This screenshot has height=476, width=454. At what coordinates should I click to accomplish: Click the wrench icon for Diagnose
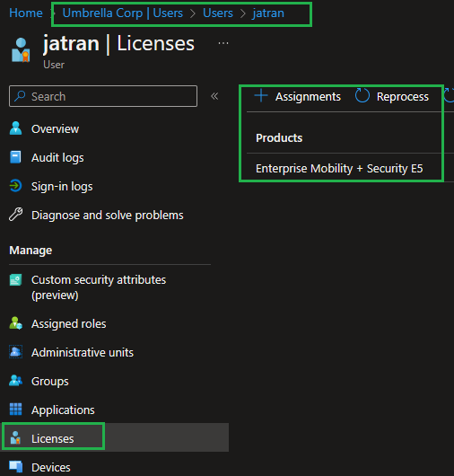[x=15, y=215]
